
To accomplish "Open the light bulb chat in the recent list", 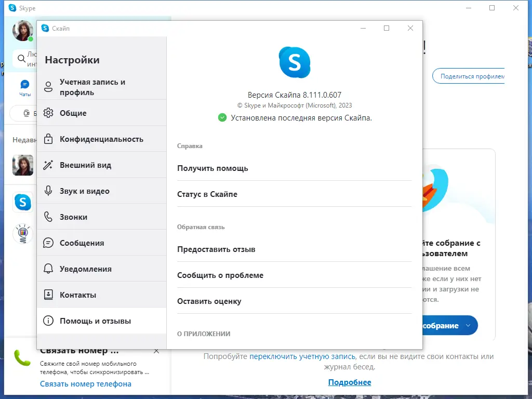I will point(23,233).
